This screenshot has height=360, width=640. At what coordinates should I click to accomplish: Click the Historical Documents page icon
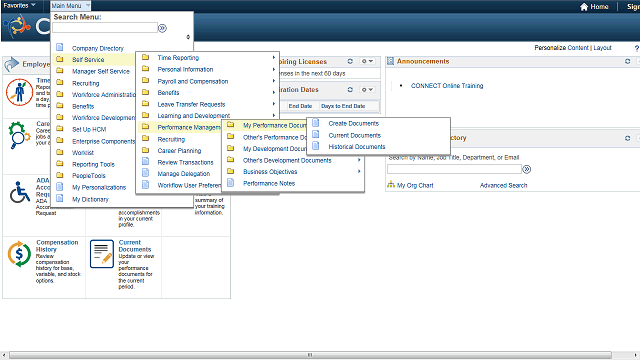[316, 146]
